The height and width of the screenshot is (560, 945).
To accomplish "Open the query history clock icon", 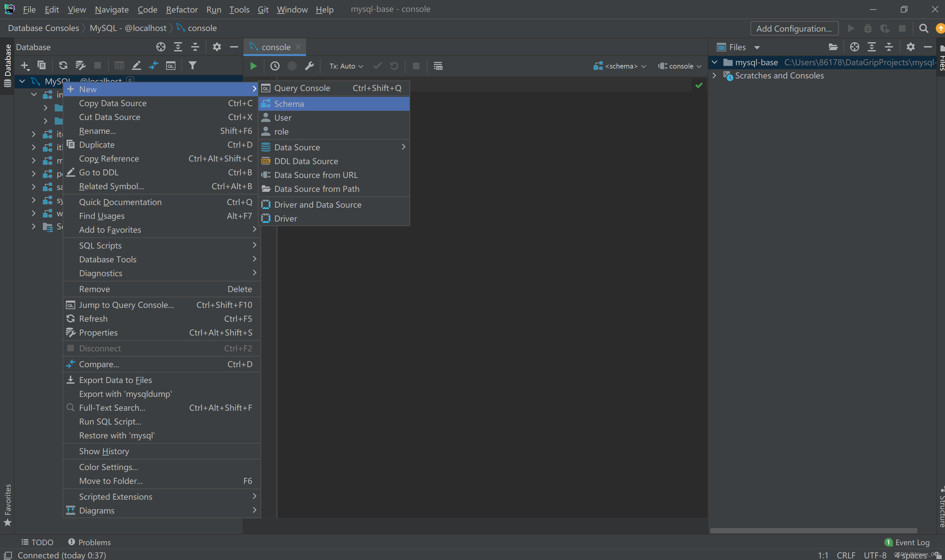I will click(x=275, y=66).
